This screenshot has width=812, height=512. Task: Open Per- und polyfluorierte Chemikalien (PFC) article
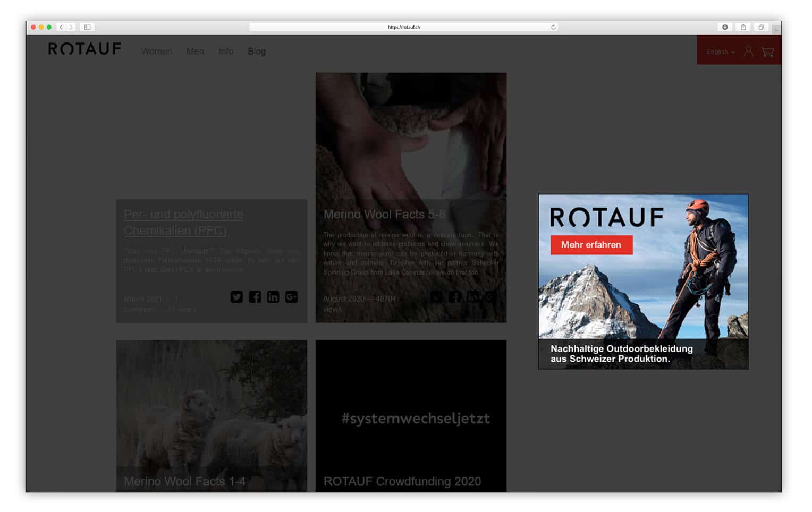point(183,222)
